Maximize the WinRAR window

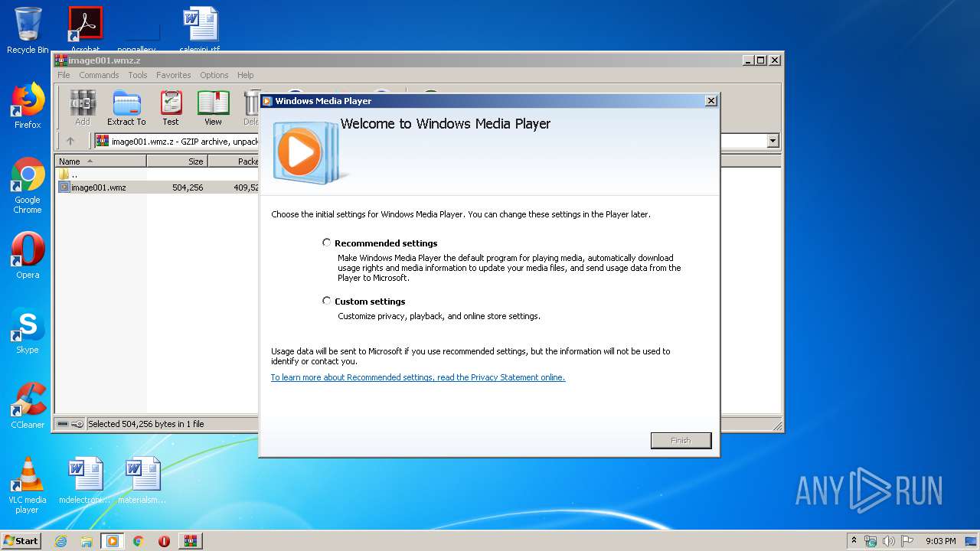760,60
